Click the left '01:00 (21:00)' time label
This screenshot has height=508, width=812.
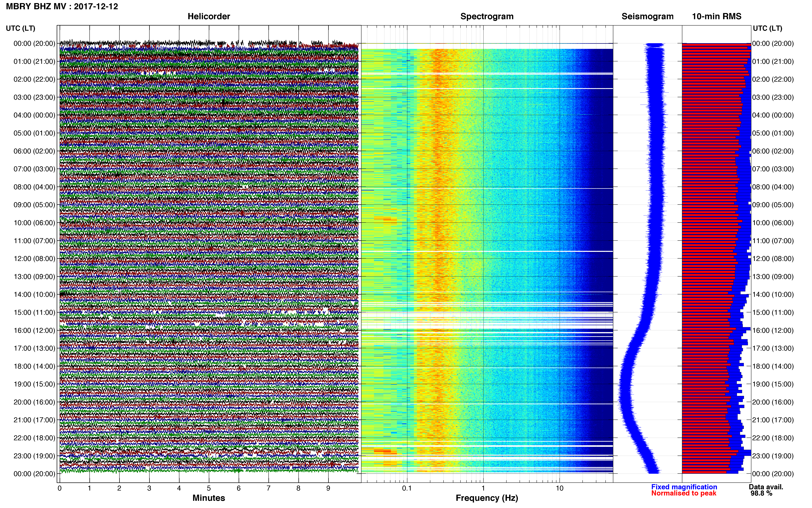coord(34,62)
